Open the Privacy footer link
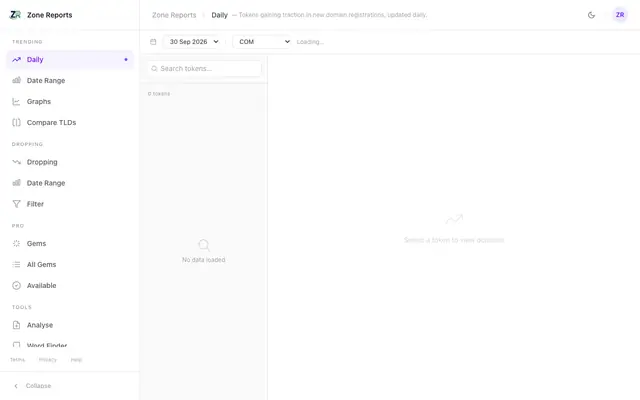The height and width of the screenshot is (400, 640). tap(48, 360)
